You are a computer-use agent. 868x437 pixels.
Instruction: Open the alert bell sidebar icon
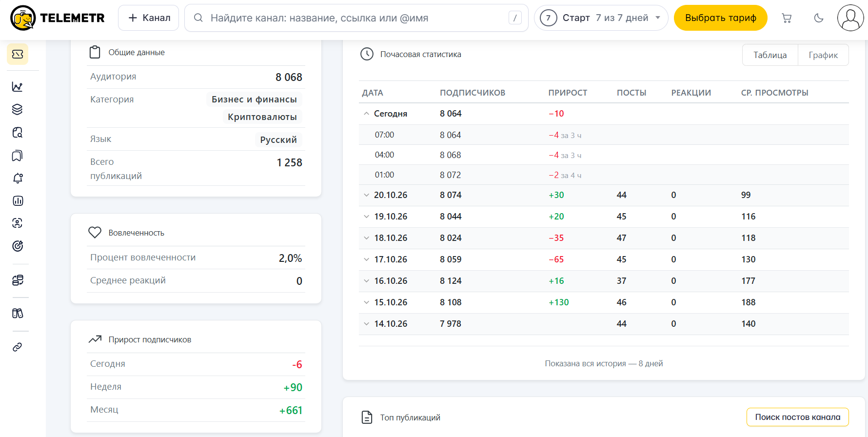pyautogui.click(x=18, y=178)
